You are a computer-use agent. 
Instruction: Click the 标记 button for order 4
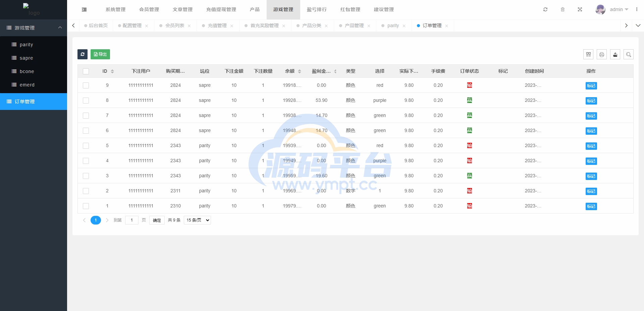click(x=591, y=161)
